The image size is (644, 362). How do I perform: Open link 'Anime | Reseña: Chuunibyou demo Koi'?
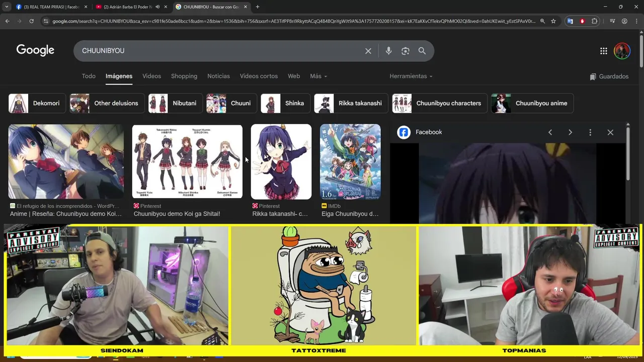(x=66, y=214)
